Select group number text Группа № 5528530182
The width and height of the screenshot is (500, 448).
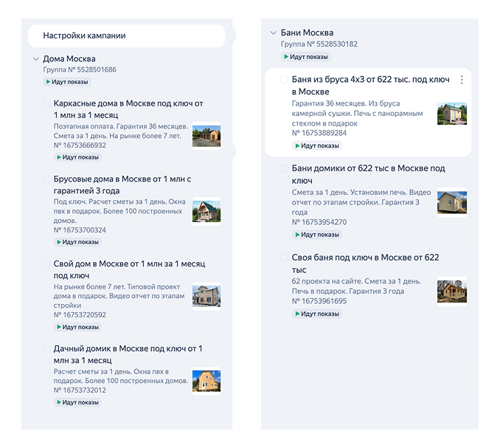pyautogui.click(x=319, y=44)
